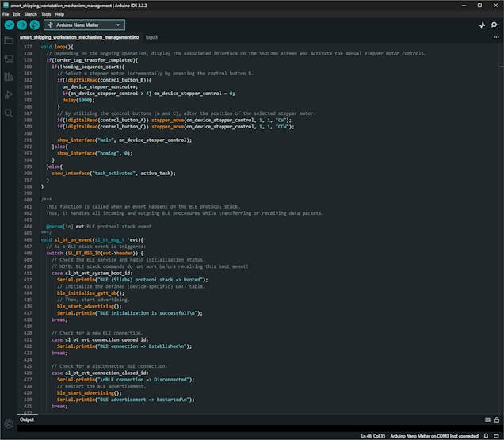504x440 pixels.
Task: Start debugging with the Debug icon
Action: coord(34,25)
